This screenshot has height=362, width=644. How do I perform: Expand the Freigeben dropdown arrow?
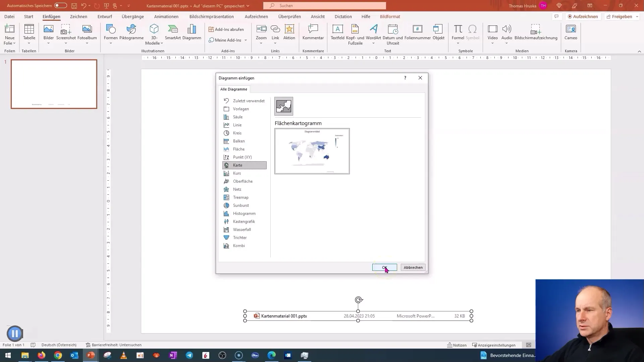point(637,16)
